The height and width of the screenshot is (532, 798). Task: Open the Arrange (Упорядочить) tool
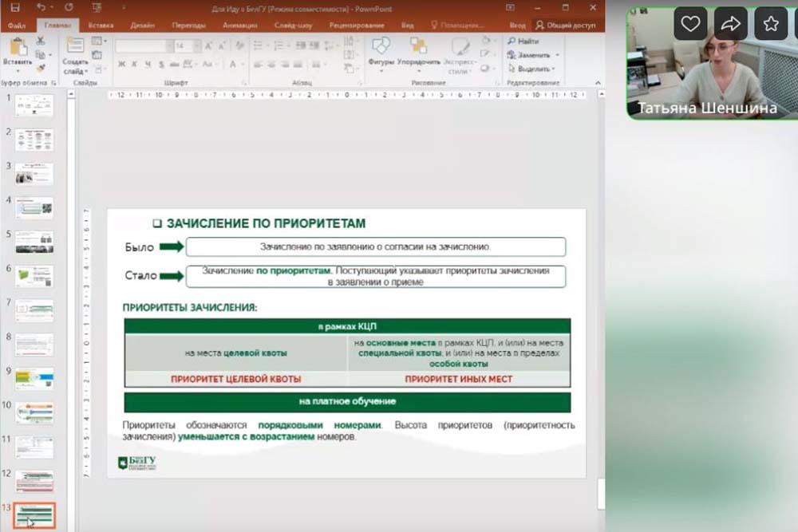[x=419, y=51]
